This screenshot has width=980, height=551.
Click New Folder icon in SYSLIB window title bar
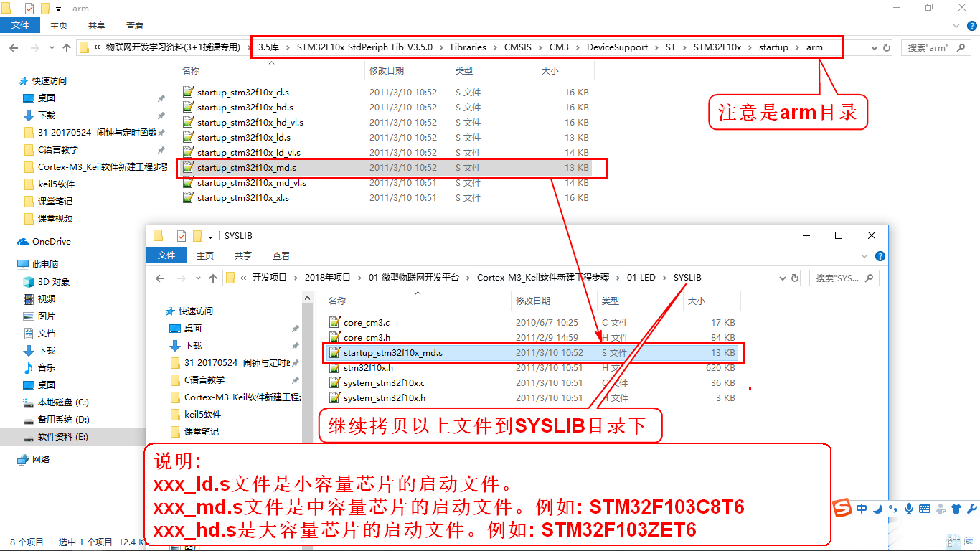coord(197,235)
